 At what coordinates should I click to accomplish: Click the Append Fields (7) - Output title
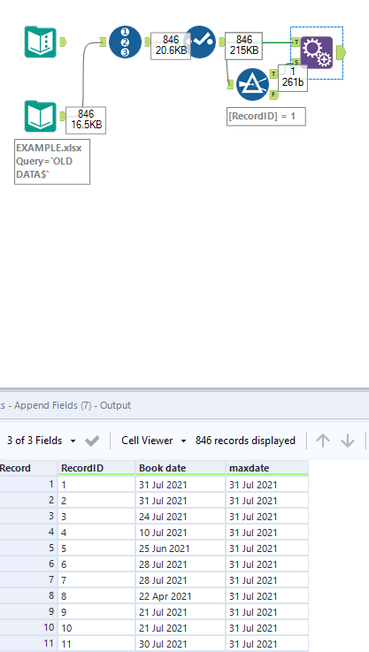click(x=72, y=405)
